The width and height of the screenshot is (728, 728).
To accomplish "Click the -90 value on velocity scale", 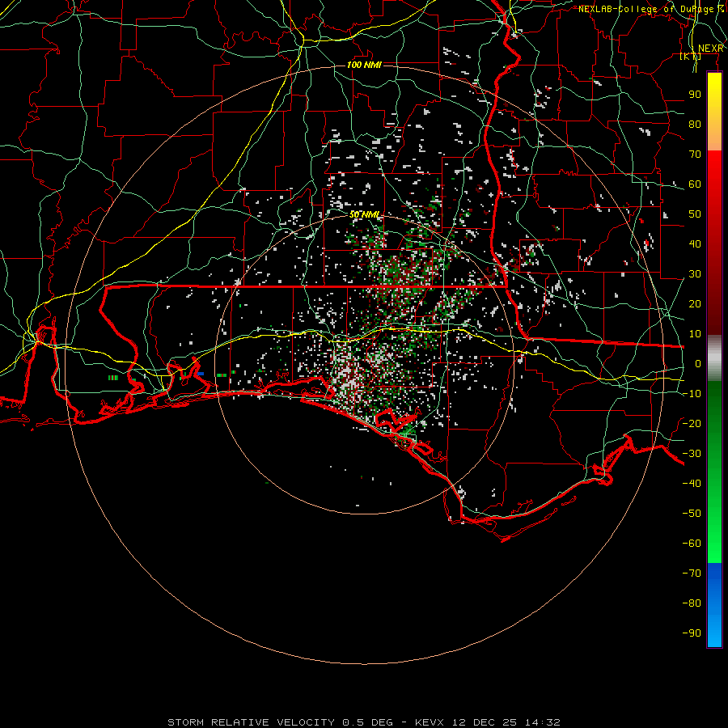I will pos(692,633).
